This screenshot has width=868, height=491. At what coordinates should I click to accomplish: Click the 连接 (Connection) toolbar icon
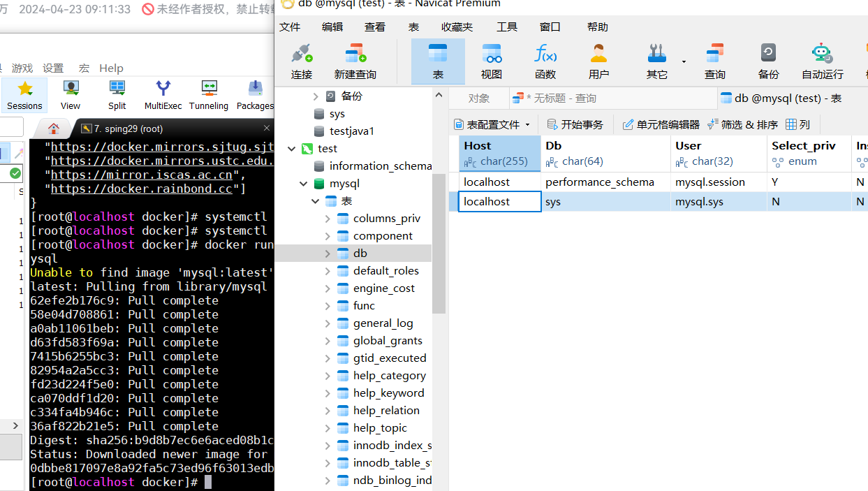pyautogui.click(x=301, y=60)
